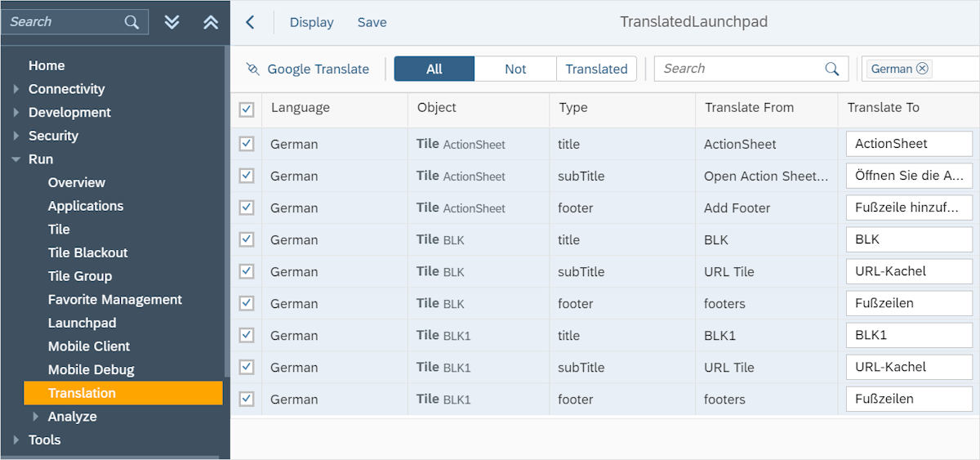
Task: Uncheck the ActionSheet title row checkbox
Action: pyautogui.click(x=247, y=144)
